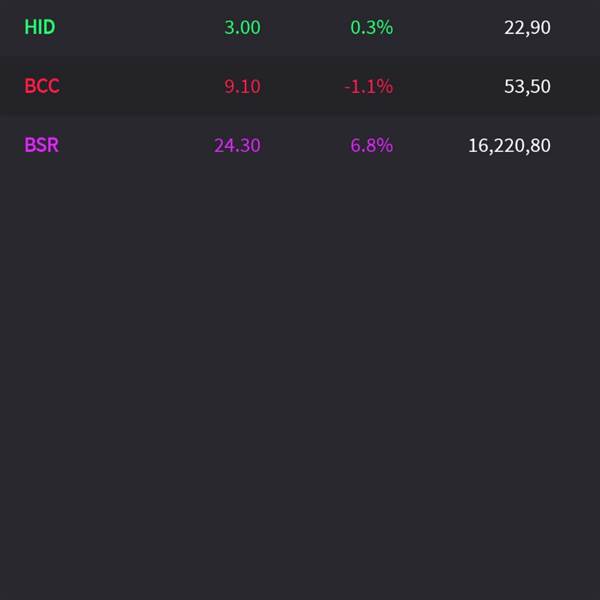Tap the green 3.00 price value

tap(242, 27)
